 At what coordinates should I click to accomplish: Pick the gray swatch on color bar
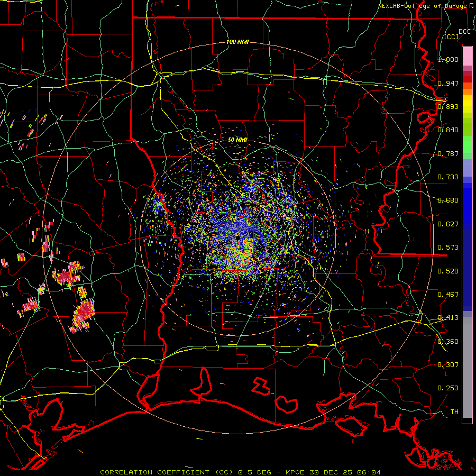click(467, 368)
